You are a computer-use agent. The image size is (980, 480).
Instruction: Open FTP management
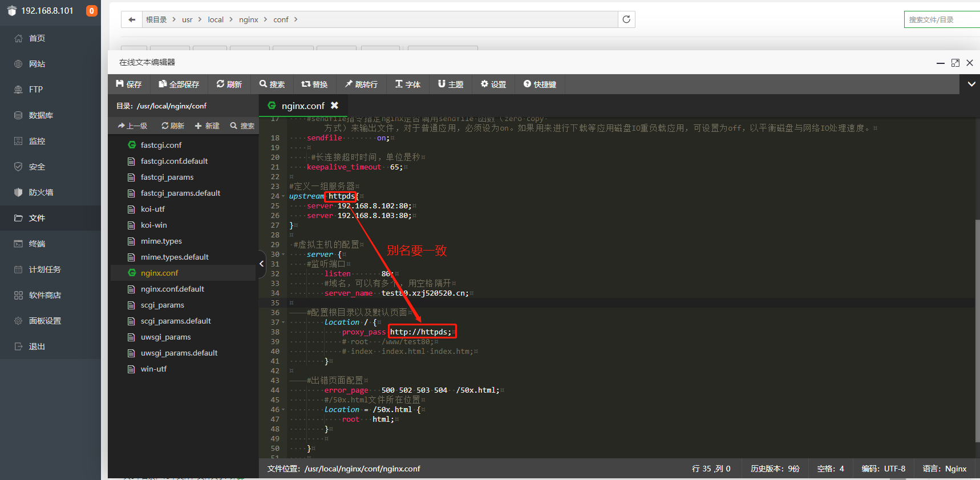click(36, 90)
